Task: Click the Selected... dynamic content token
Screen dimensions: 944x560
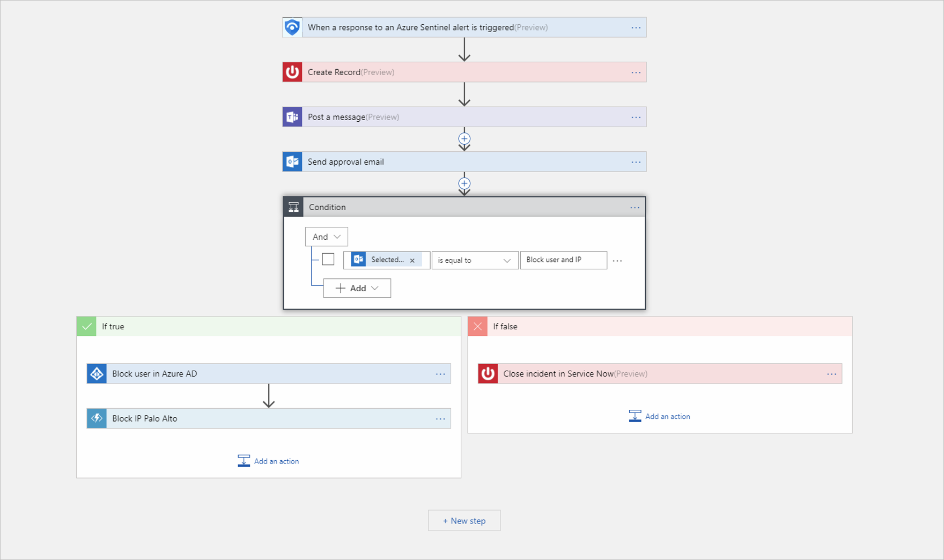Action: pos(386,260)
